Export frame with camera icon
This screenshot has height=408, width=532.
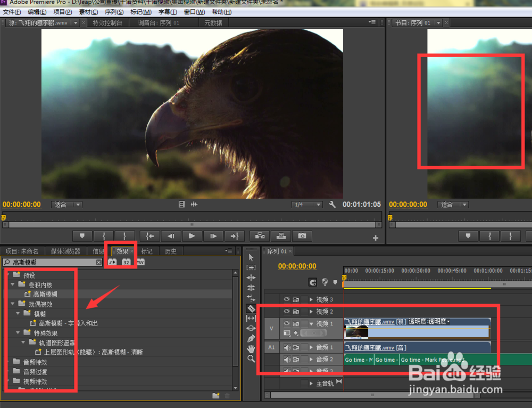coord(302,236)
